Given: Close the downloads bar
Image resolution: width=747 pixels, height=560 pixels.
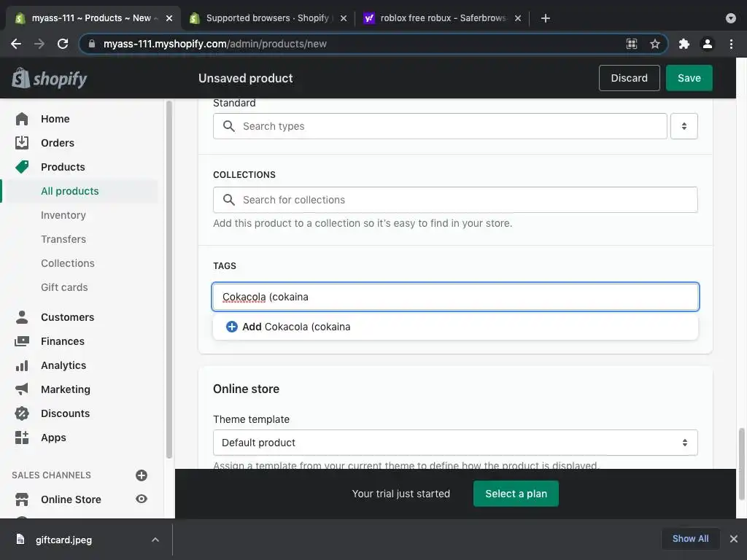Looking at the screenshot, I should (x=734, y=539).
